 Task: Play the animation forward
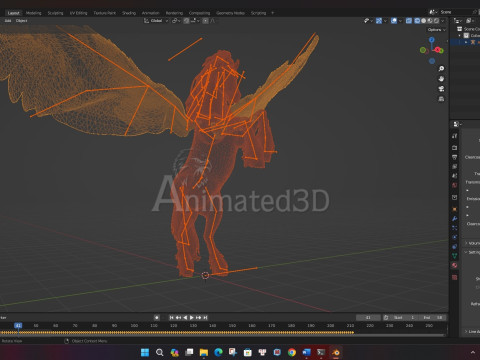(x=192, y=318)
